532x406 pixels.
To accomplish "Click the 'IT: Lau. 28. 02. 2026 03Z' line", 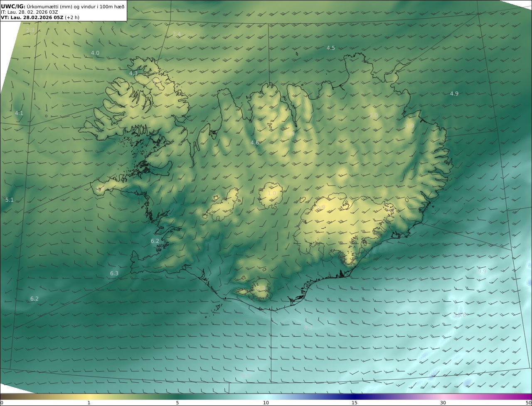I will click(x=30, y=12).
